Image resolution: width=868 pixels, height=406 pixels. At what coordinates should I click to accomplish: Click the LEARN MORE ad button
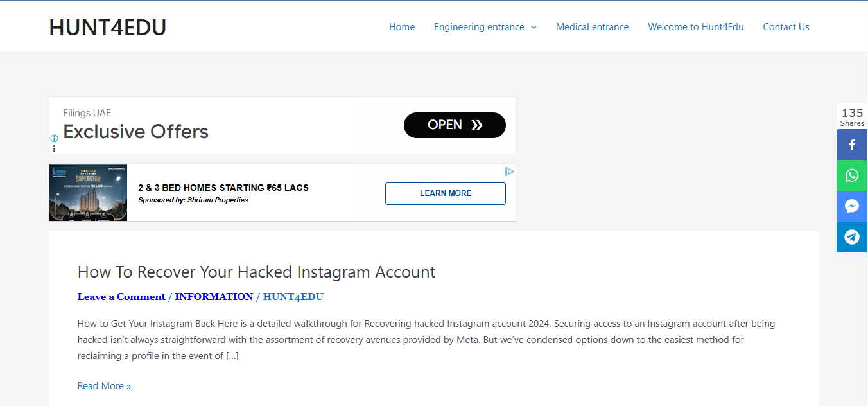click(x=446, y=193)
